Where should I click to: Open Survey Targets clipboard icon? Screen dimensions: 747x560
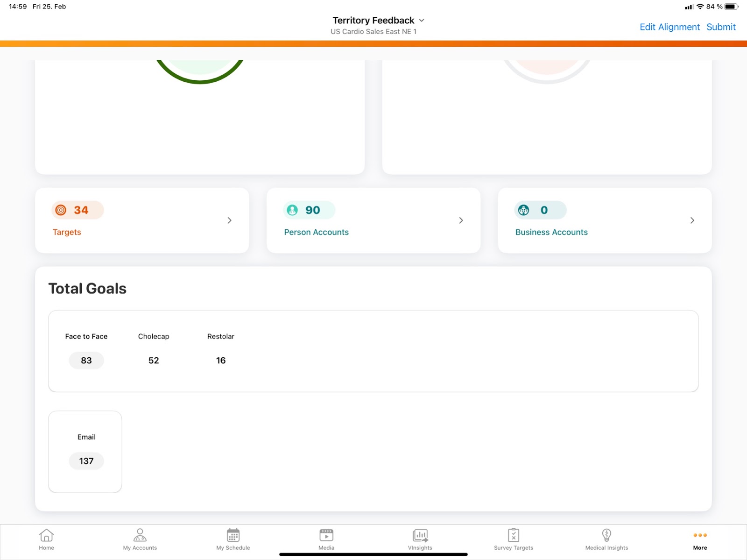pos(513,535)
